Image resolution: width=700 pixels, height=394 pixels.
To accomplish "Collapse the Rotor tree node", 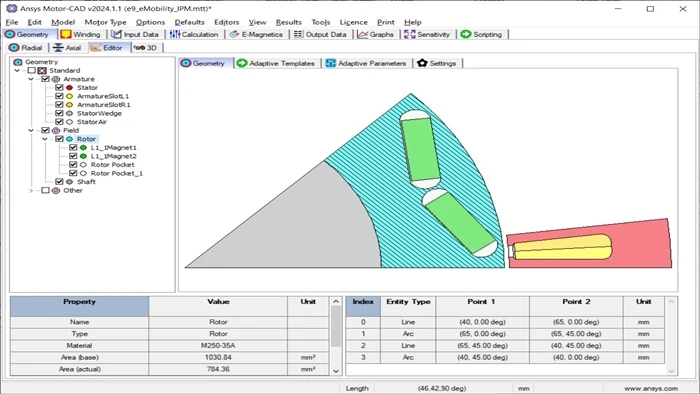I will coord(45,139).
